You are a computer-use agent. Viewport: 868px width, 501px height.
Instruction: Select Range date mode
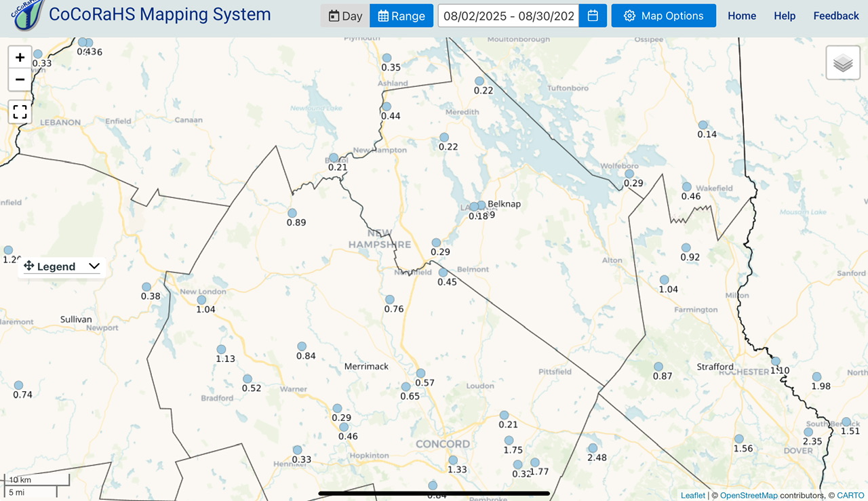pyautogui.click(x=401, y=16)
